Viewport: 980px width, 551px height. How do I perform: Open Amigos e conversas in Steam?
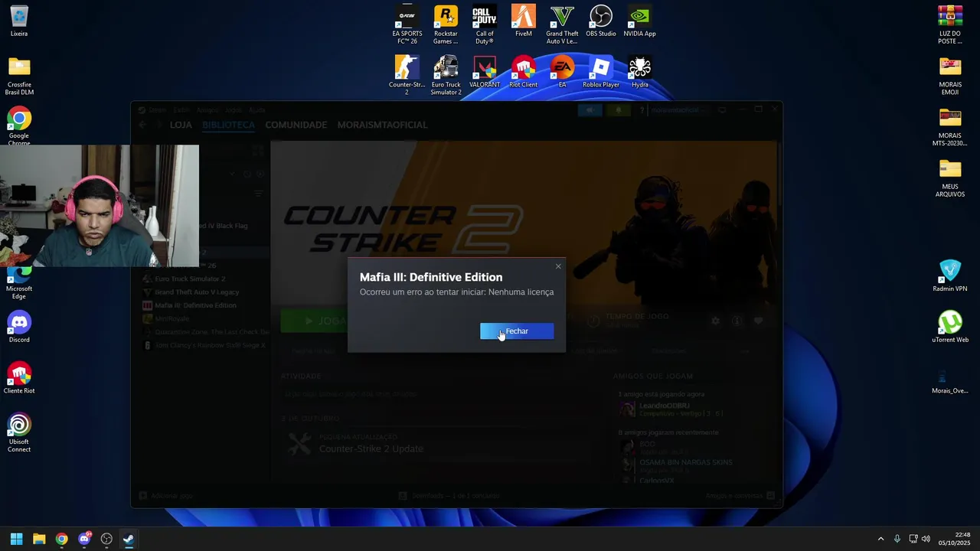point(740,496)
